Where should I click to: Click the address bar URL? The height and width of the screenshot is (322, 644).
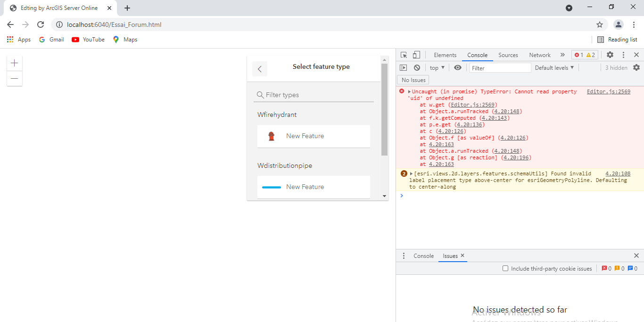point(114,25)
